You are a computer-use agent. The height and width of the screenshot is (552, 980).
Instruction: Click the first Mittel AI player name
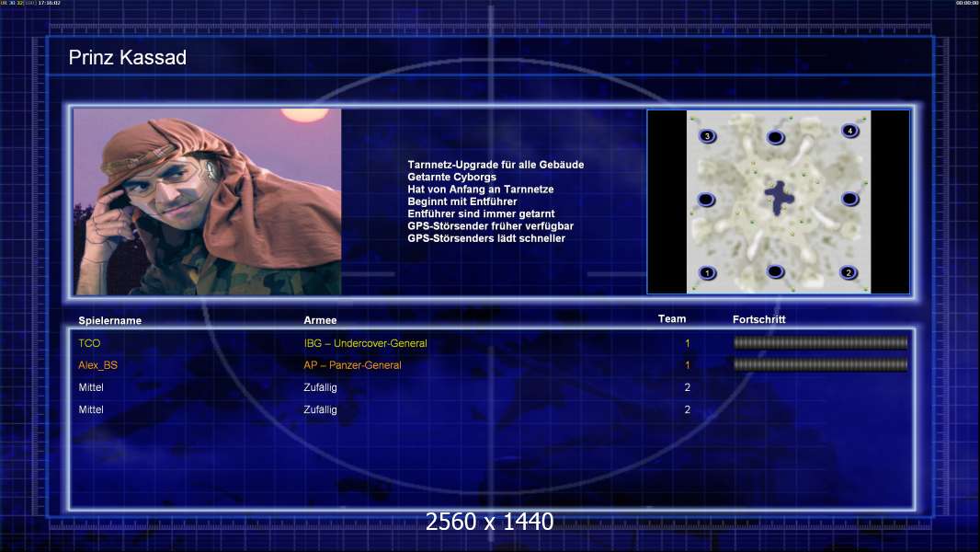pyautogui.click(x=91, y=387)
